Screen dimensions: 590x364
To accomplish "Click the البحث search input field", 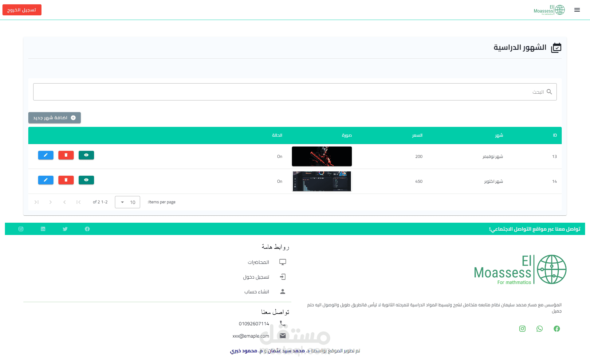I will [295, 92].
